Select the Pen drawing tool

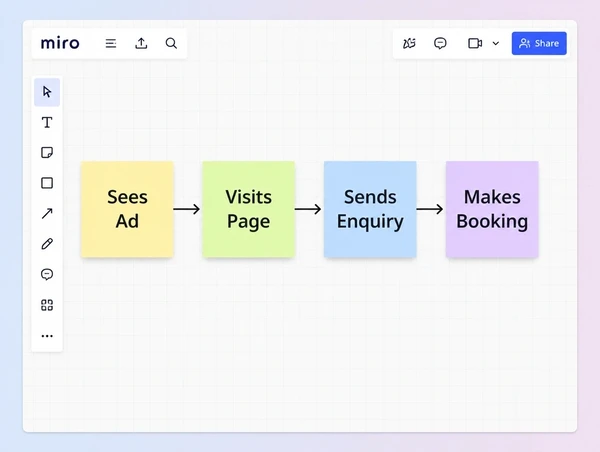[47, 244]
